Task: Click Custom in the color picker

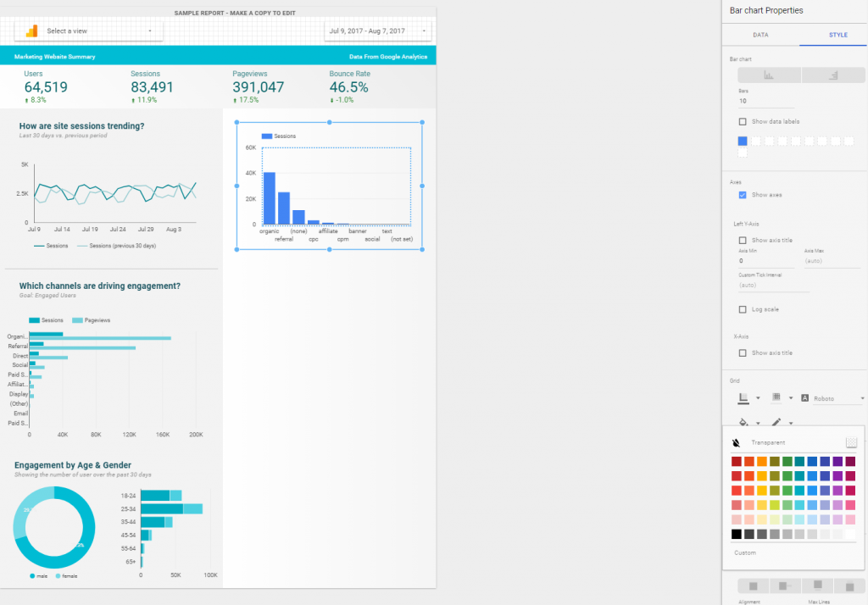Action: pos(744,552)
